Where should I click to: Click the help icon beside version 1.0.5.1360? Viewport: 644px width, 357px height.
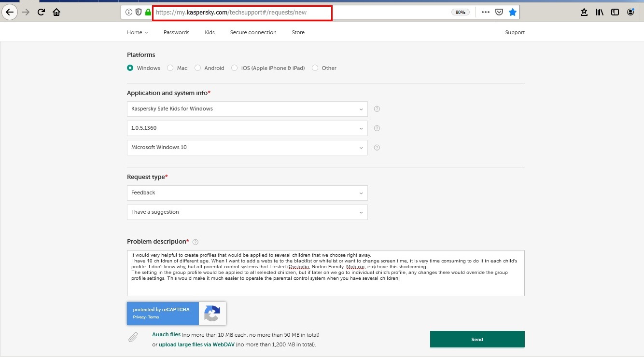tap(377, 128)
